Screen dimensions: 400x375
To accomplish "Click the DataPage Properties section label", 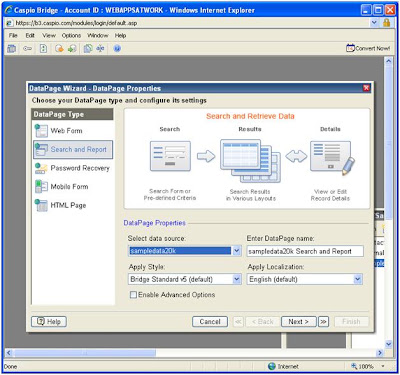I will pyautogui.click(x=154, y=223).
